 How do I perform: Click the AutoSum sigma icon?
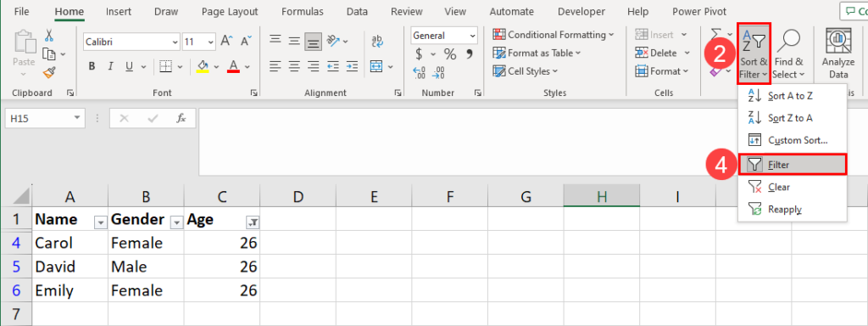(x=715, y=34)
